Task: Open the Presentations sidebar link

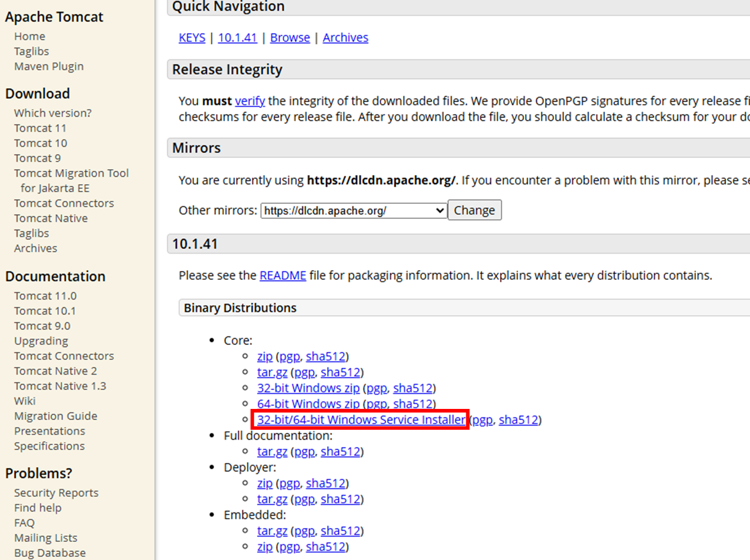Action: tap(50, 431)
